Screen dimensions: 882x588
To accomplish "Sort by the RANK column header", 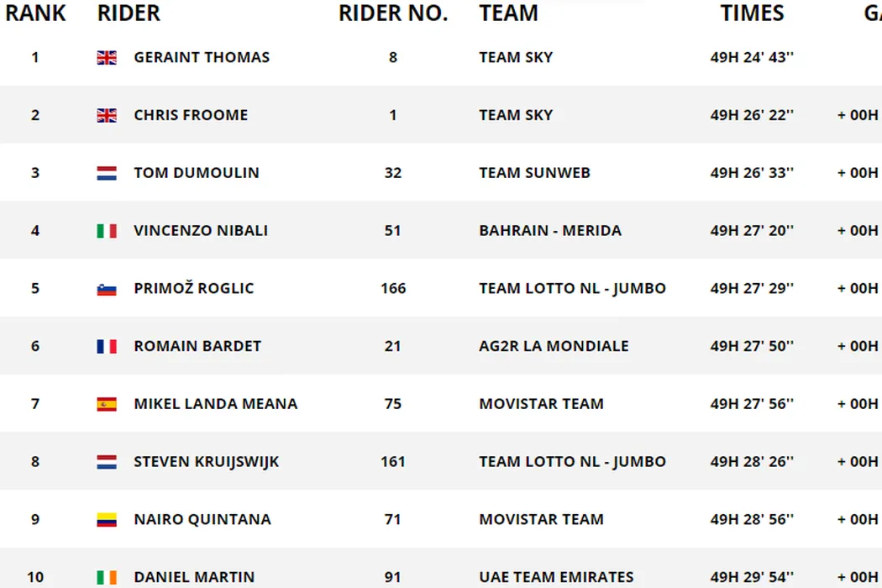I will click(x=35, y=13).
